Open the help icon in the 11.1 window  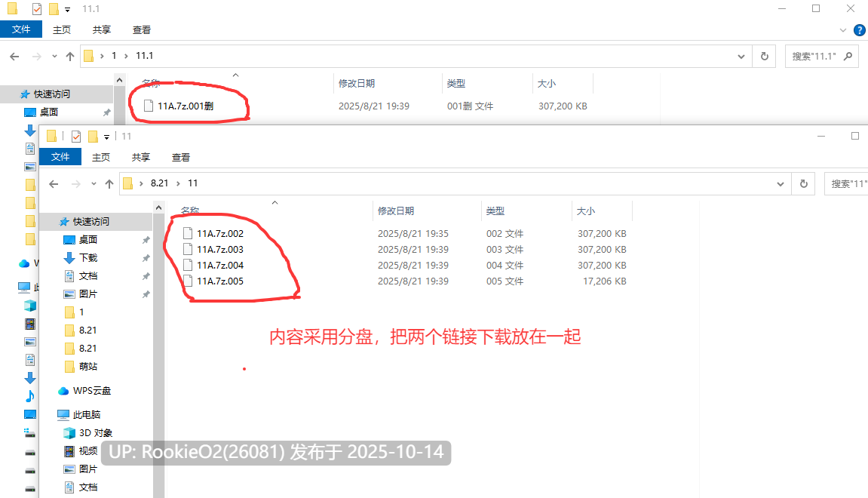(x=860, y=30)
